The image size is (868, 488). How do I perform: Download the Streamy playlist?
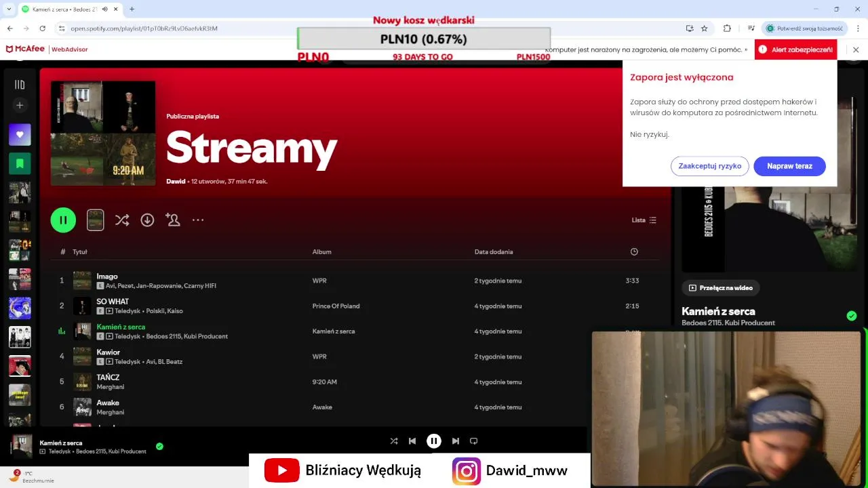coord(147,220)
